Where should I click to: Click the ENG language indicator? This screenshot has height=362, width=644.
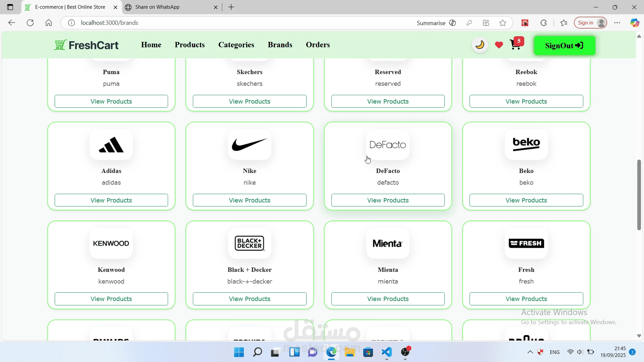click(x=555, y=352)
